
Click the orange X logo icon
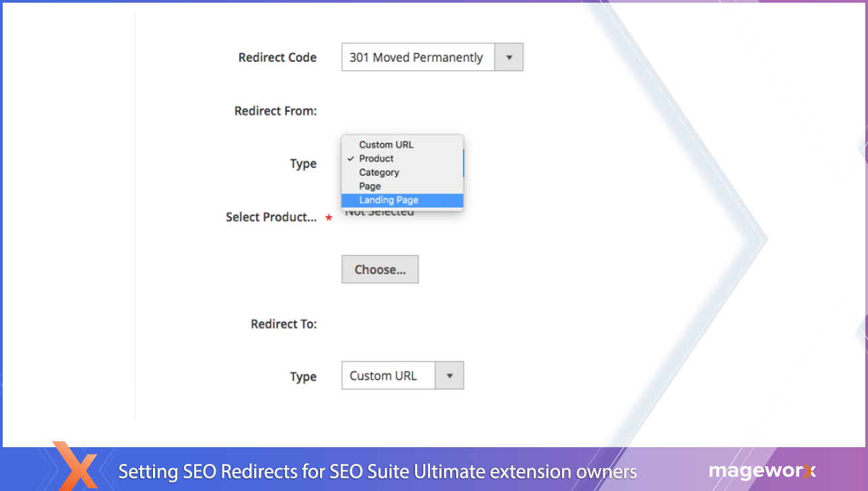coord(75,466)
